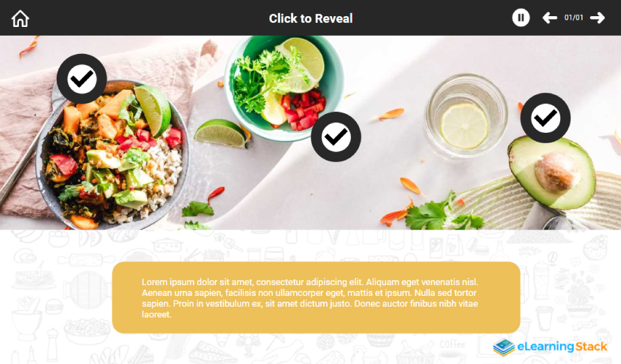Advance with the next slide arrow

pos(597,18)
